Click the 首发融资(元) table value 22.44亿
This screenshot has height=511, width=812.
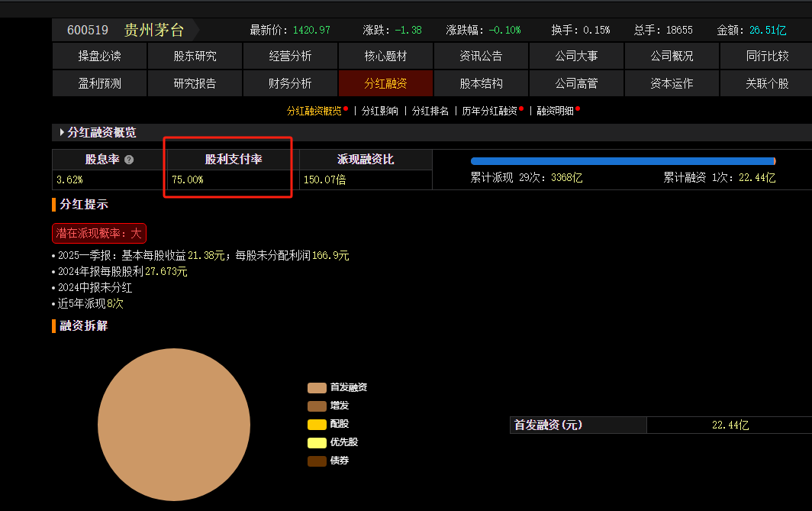[730, 425]
